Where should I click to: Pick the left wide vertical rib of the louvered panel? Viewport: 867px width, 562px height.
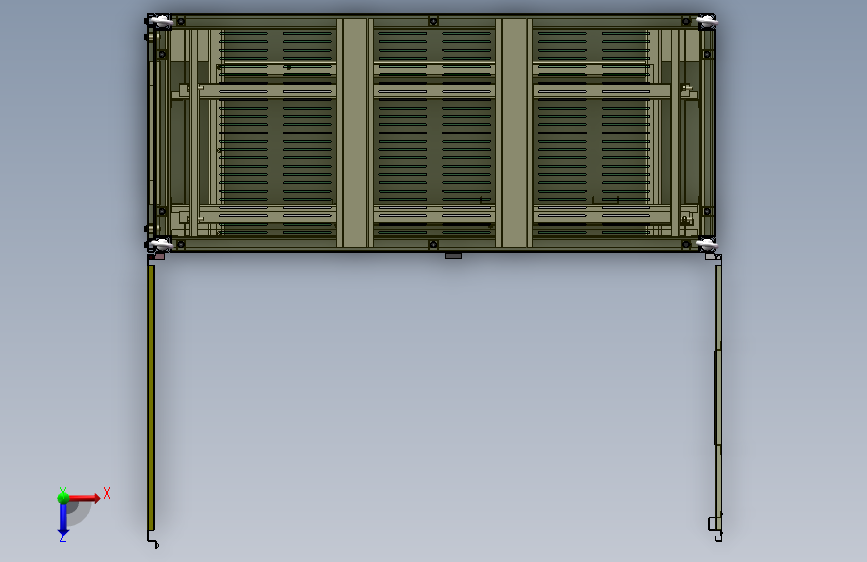tap(354, 133)
